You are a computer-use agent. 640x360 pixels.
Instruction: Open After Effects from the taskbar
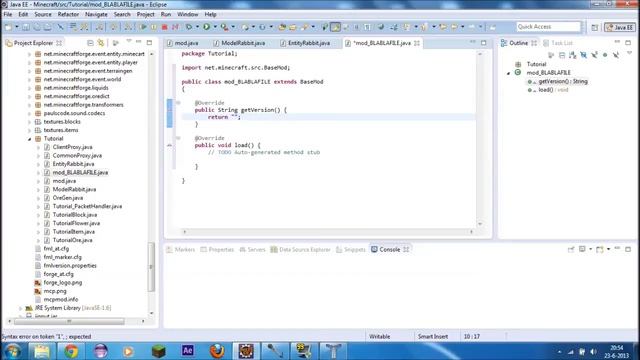click(x=188, y=351)
